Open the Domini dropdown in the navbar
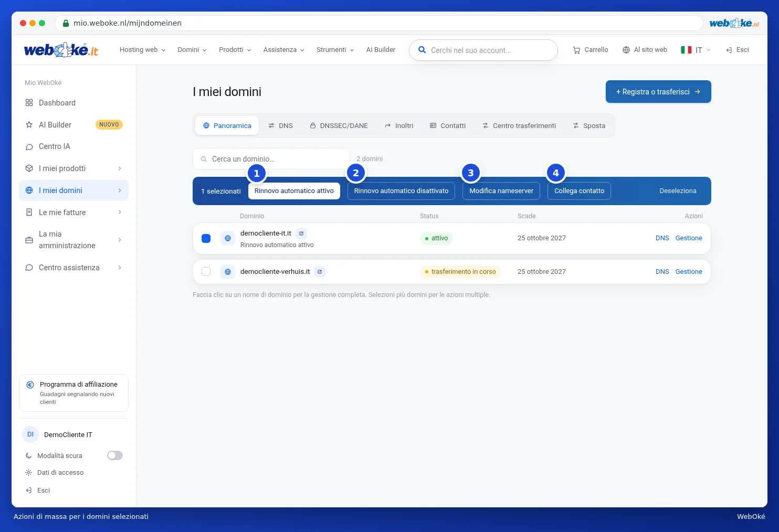 (192, 50)
